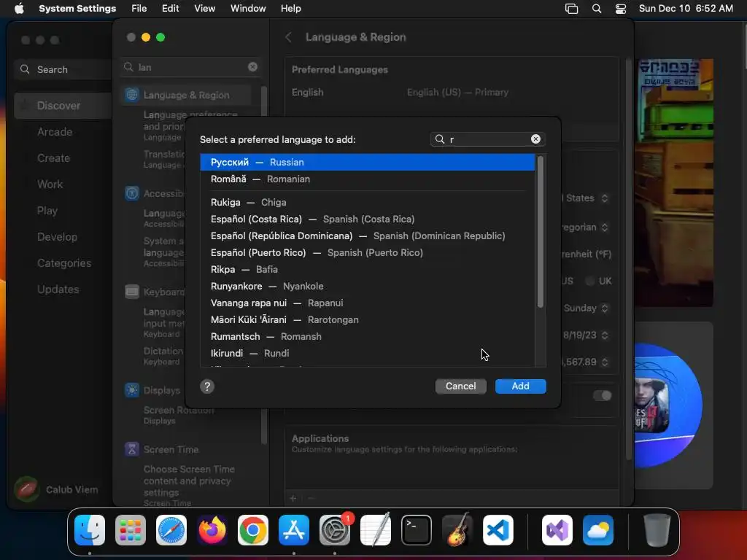Click the Cancel button
Screen dimensions: 747x560
click(461, 386)
